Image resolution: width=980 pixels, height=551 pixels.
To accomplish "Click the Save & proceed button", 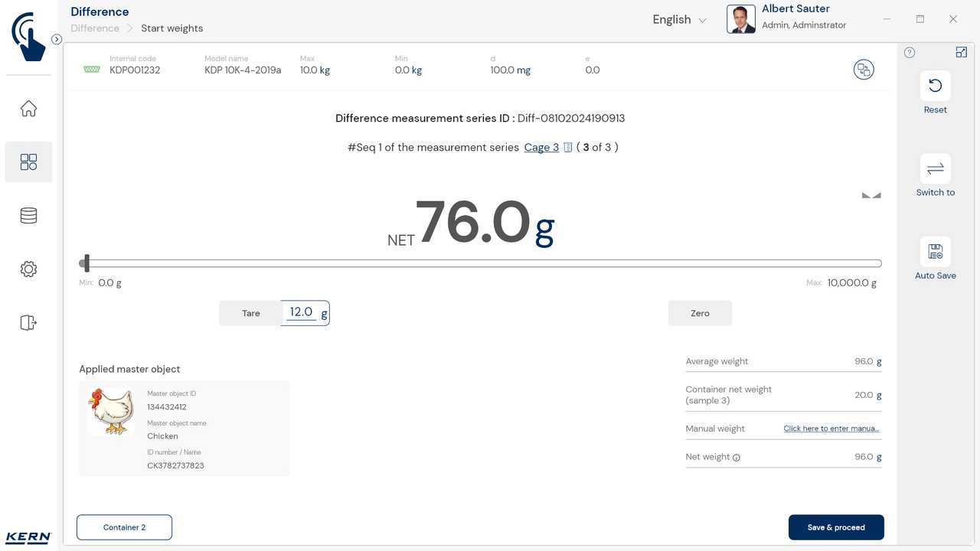I will [836, 527].
